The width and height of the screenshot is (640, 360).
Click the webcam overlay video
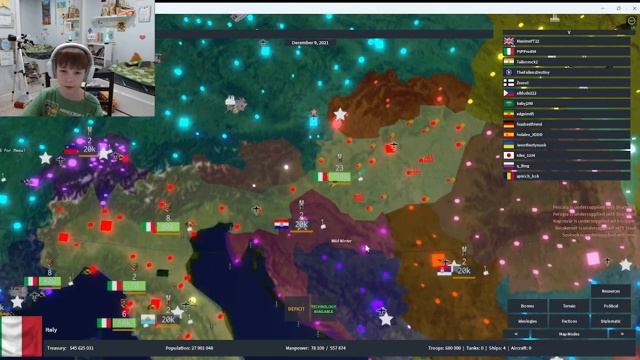(x=78, y=58)
